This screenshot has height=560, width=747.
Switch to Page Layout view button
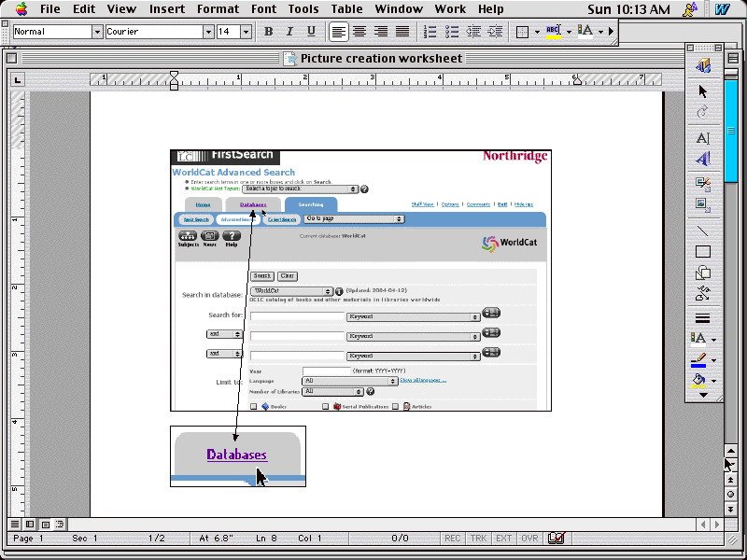45,525
